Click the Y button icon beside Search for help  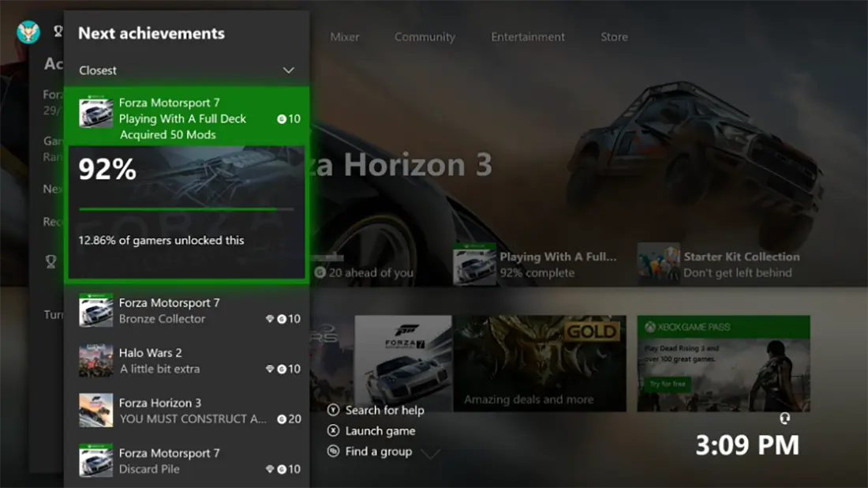(x=334, y=410)
